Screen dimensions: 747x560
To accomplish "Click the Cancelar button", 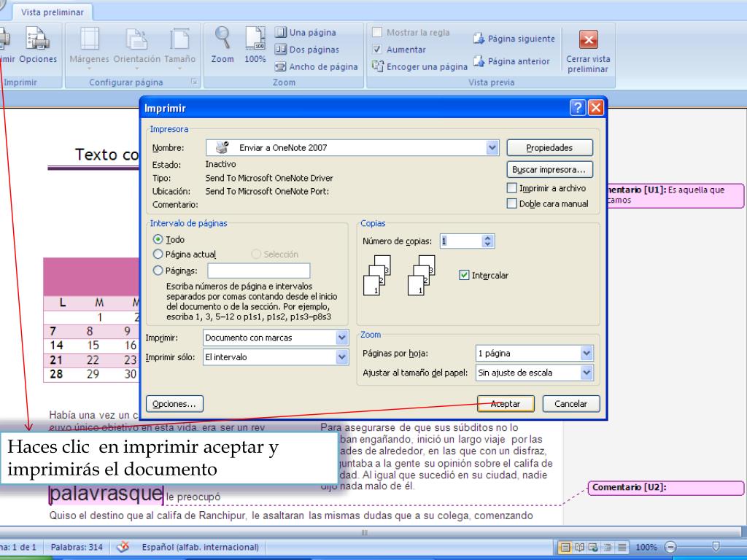I will pos(570,404).
